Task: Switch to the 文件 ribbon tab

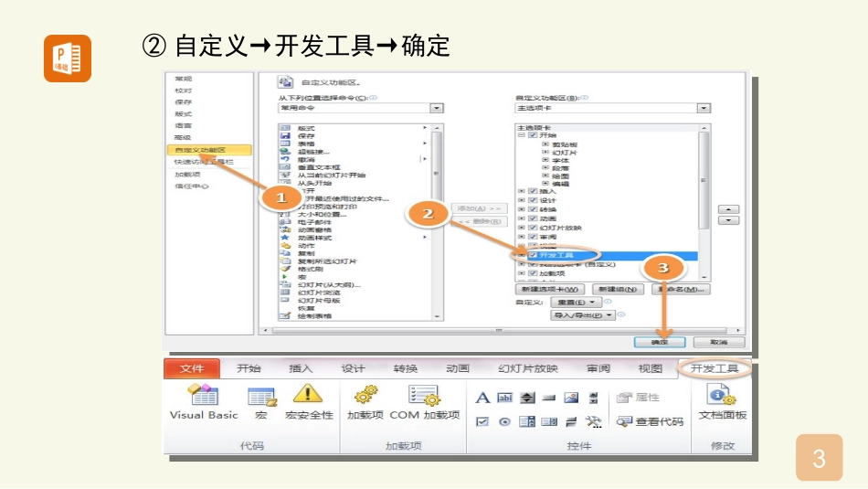Action: (x=192, y=368)
